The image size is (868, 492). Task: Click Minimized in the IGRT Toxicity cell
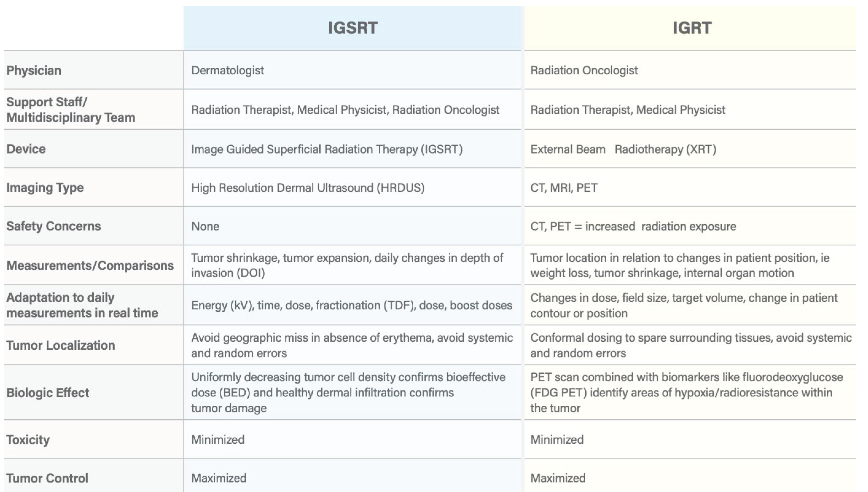point(557,439)
